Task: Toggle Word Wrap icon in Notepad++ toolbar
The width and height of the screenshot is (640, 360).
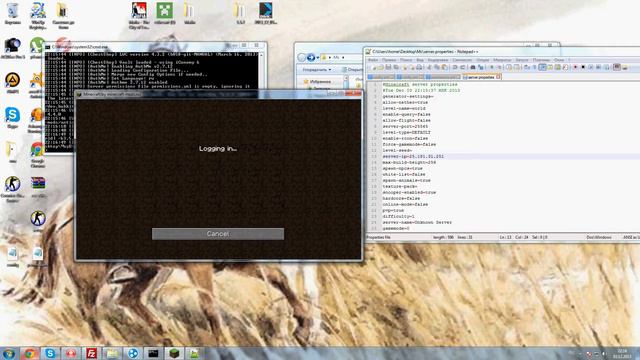Action: click(x=527, y=67)
